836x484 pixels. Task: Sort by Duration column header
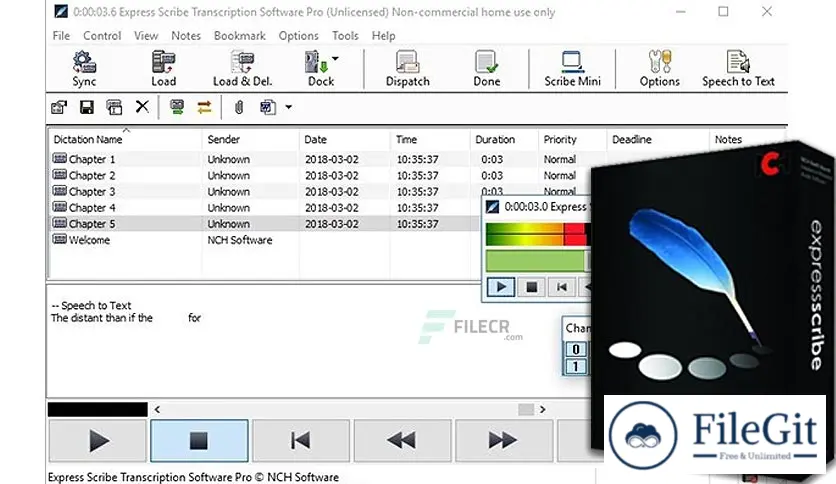click(504, 140)
